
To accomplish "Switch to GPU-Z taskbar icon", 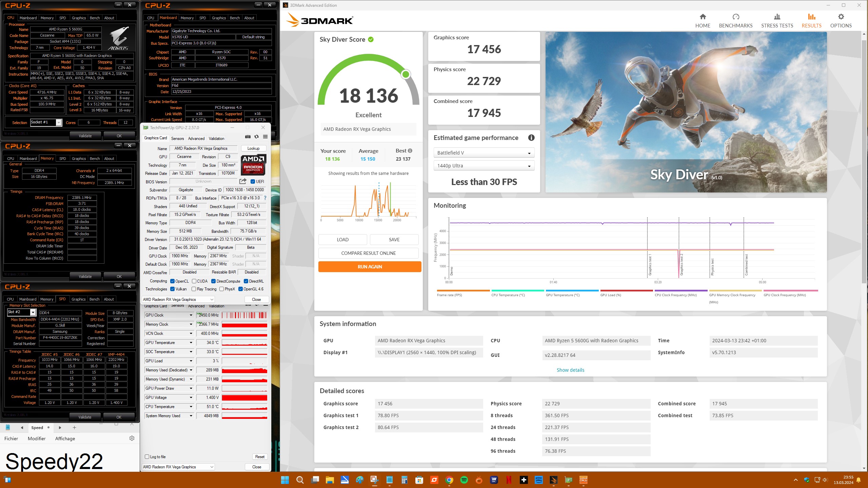I will pos(569,480).
